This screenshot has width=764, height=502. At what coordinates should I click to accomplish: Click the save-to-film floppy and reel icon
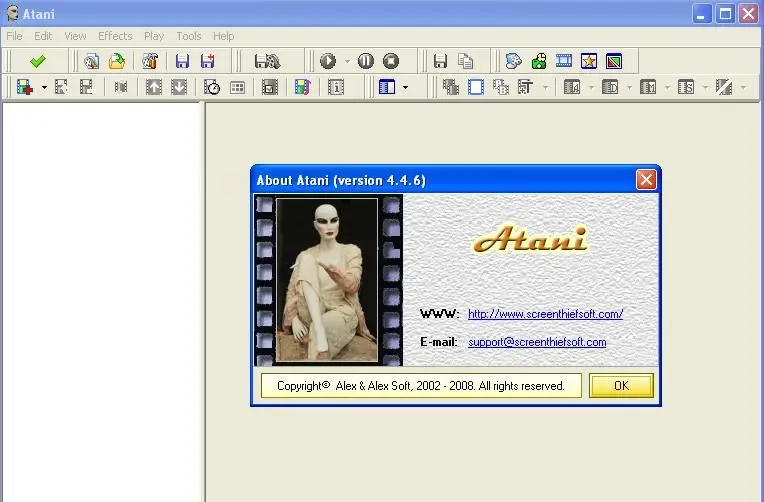point(267,61)
